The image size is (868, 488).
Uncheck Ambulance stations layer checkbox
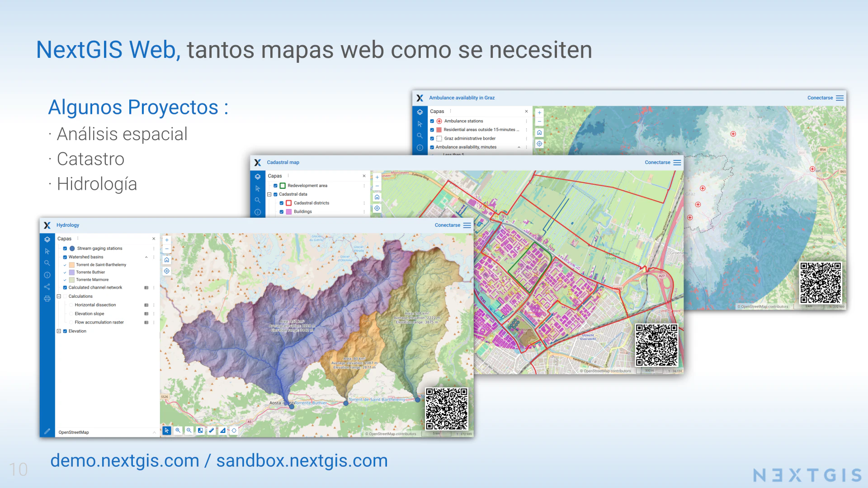[x=432, y=121]
